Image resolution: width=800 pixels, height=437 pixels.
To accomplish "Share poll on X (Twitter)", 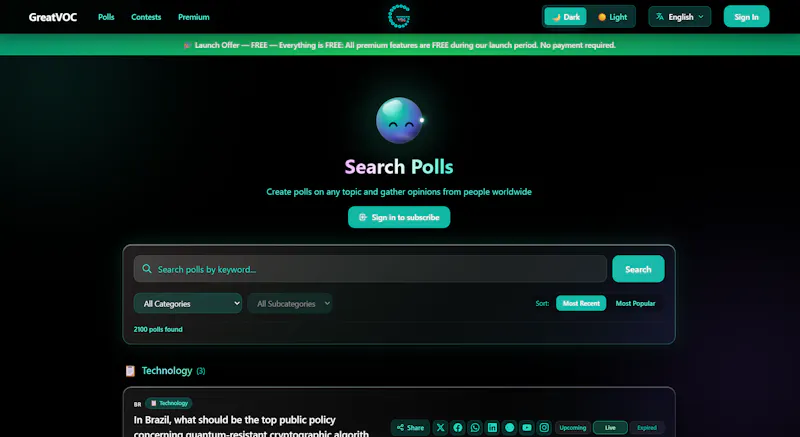I will tap(440, 427).
